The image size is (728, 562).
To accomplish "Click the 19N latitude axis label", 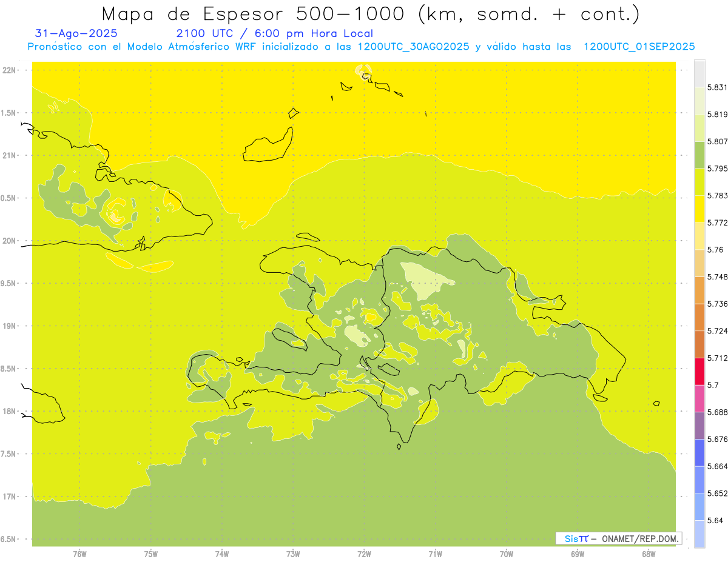I will [10, 326].
